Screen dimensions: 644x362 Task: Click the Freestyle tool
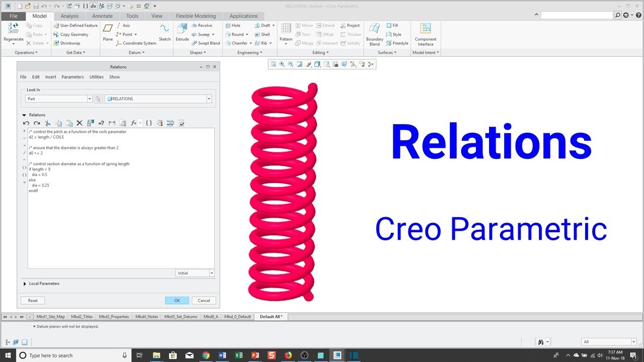[397, 43]
